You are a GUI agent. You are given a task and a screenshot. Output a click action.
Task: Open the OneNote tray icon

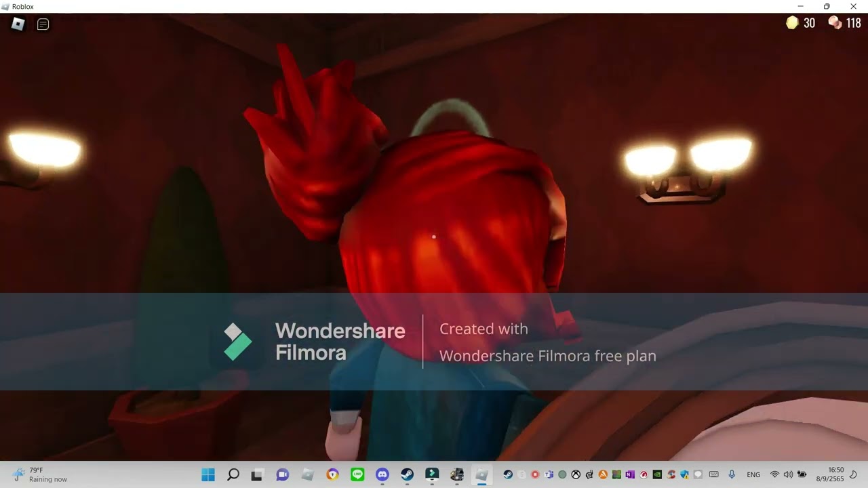tap(630, 474)
